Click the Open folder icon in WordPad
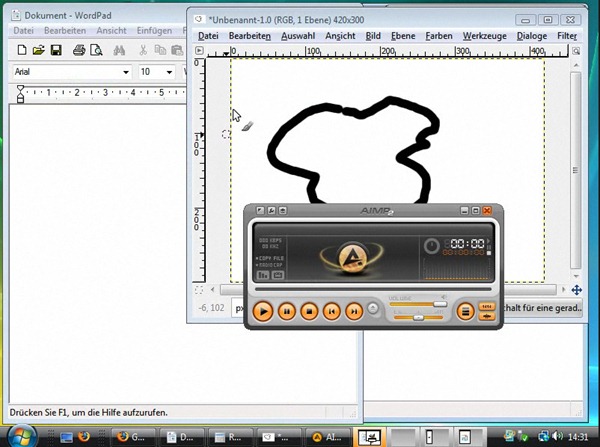600x447 pixels. [x=38, y=50]
